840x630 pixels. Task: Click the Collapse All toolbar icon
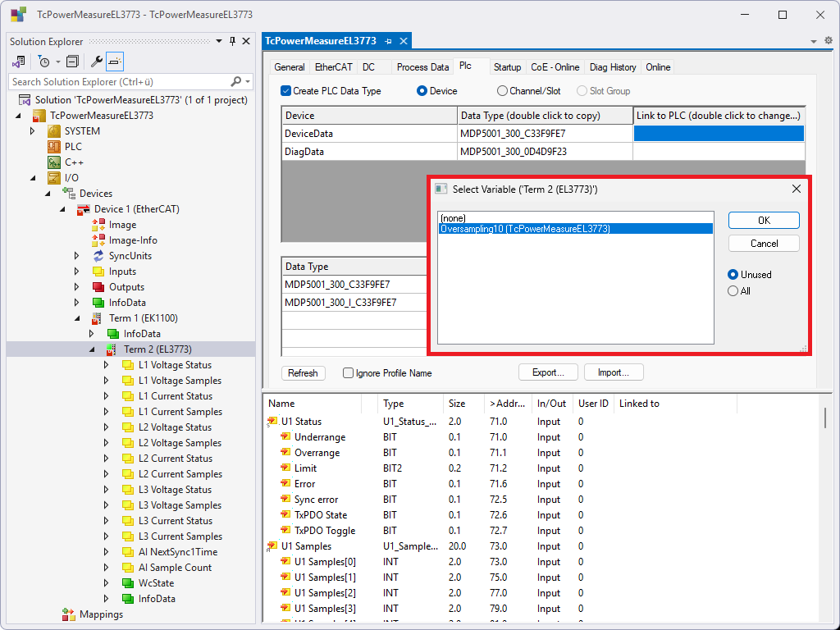click(72, 62)
